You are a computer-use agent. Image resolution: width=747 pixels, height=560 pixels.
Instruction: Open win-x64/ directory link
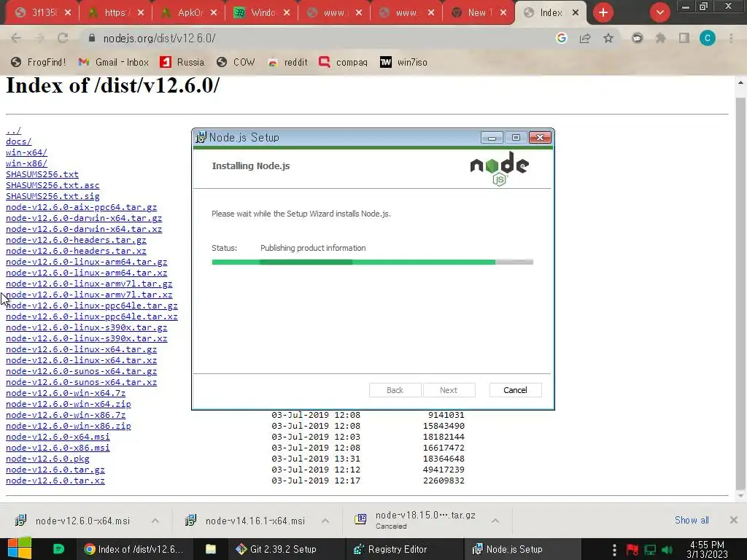click(26, 152)
